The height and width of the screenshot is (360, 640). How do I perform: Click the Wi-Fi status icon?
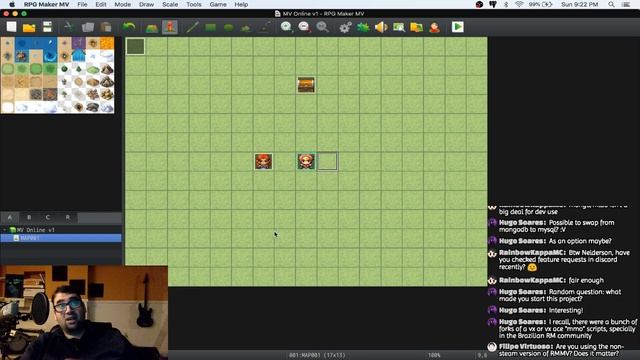519,4
